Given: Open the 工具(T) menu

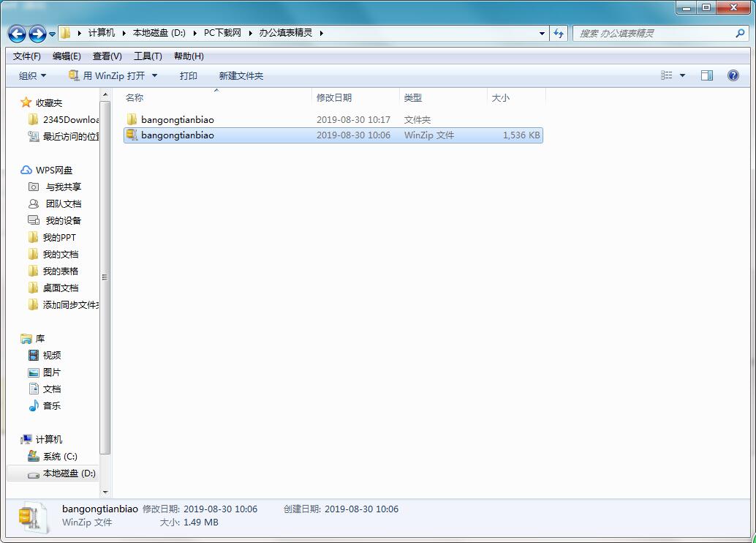Looking at the screenshot, I should [x=148, y=56].
